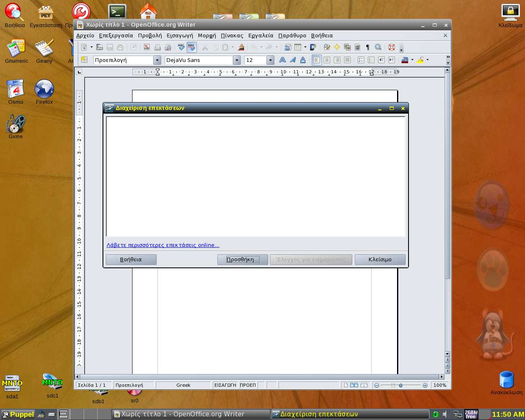Open Geany desktop icon
The width and height of the screenshot is (525, 420).
pyautogui.click(x=44, y=51)
